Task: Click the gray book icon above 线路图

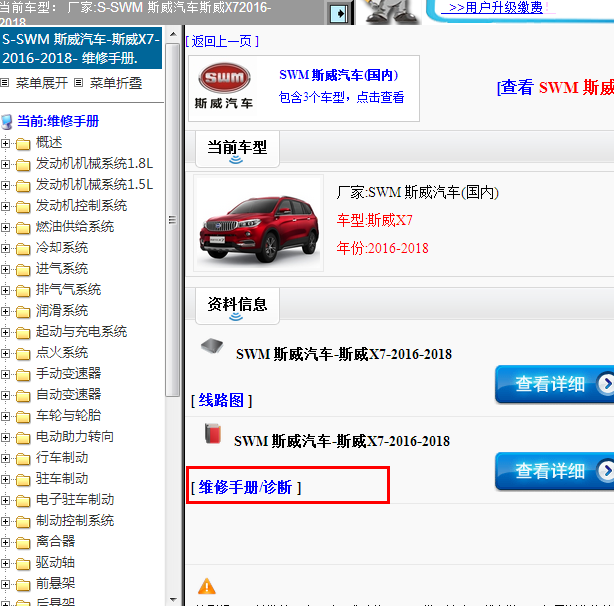Action: (x=212, y=346)
